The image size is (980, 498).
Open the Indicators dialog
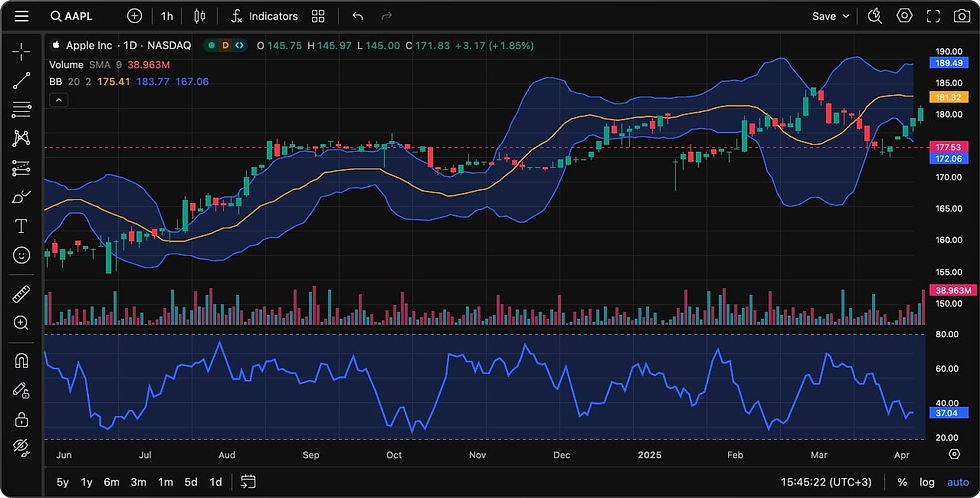(x=264, y=16)
